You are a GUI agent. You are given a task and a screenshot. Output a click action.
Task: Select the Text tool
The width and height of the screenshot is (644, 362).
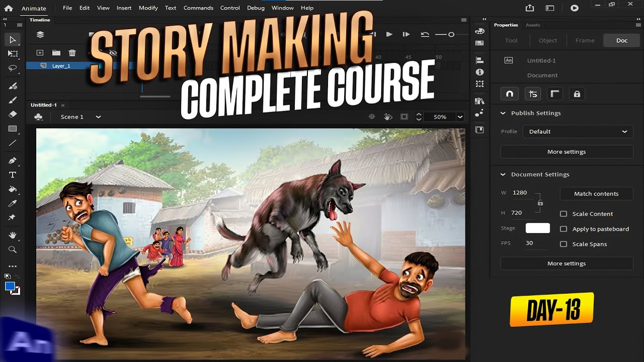click(x=13, y=174)
